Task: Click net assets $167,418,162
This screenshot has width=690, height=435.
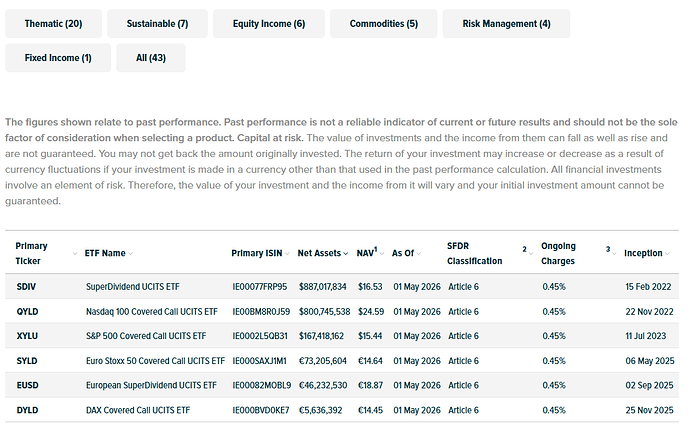Action: 321,336
